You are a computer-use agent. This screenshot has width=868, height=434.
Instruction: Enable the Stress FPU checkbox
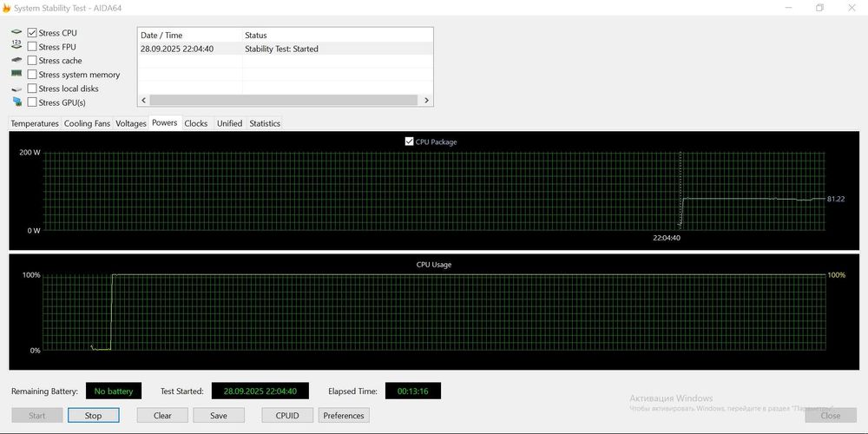(32, 47)
